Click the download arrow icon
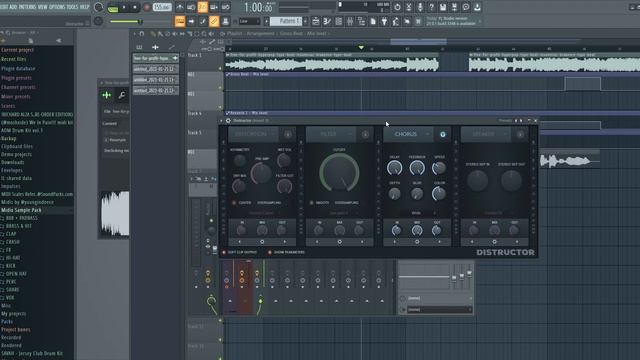This screenshot has height=360, width=640. click(x=477, y=7)
